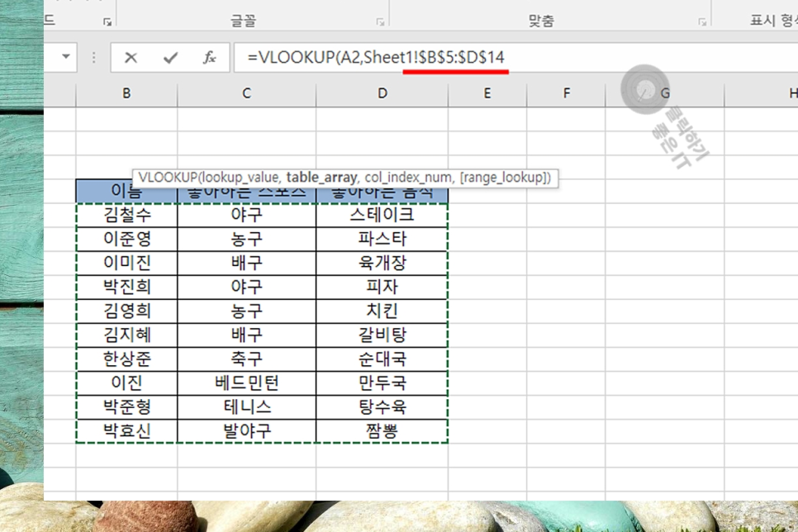798x532 pixels.
Task: Select cell containing 피자
Action: point(382,287)
